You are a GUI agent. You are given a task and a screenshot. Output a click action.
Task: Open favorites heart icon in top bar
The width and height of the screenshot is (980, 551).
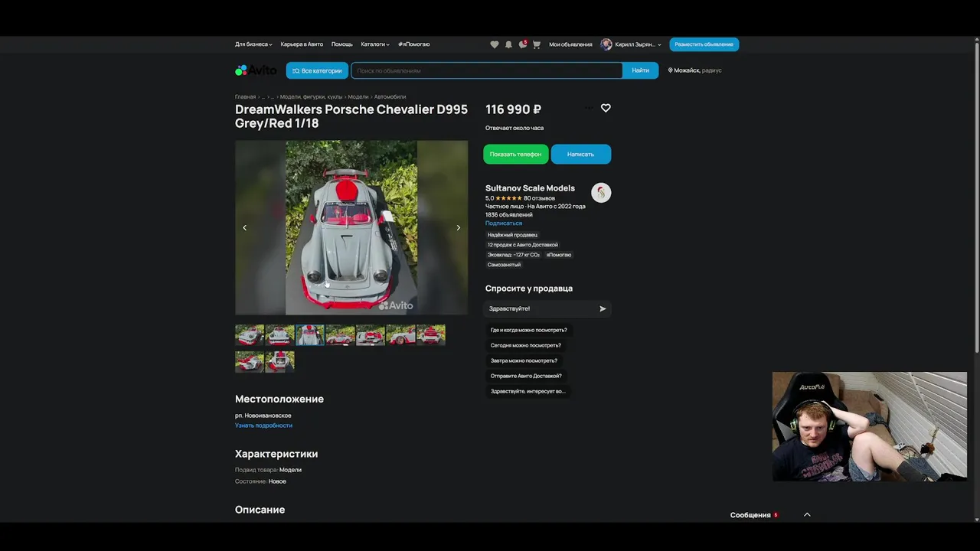point(494,44)
